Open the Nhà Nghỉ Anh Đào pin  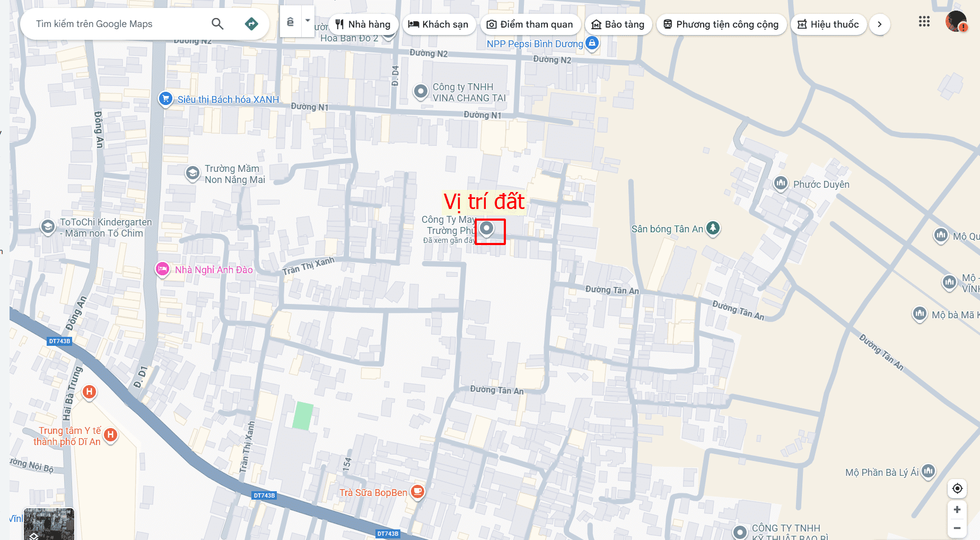[162, 269]
